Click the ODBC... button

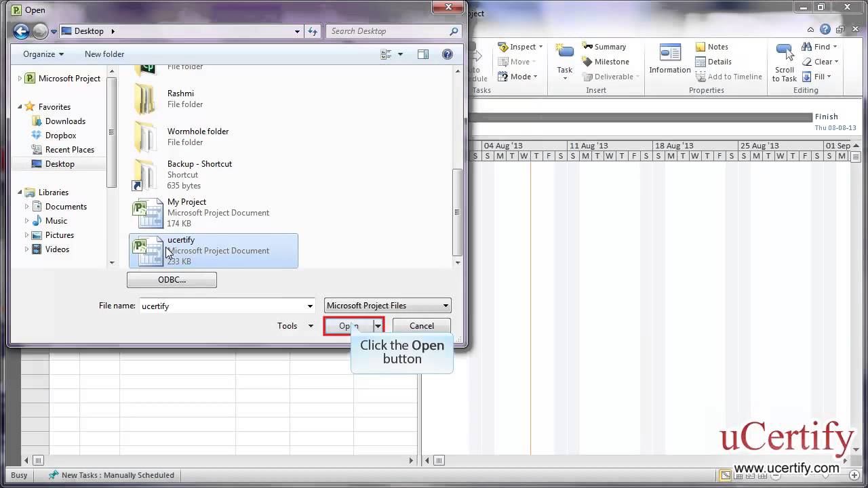click(172, 280)
